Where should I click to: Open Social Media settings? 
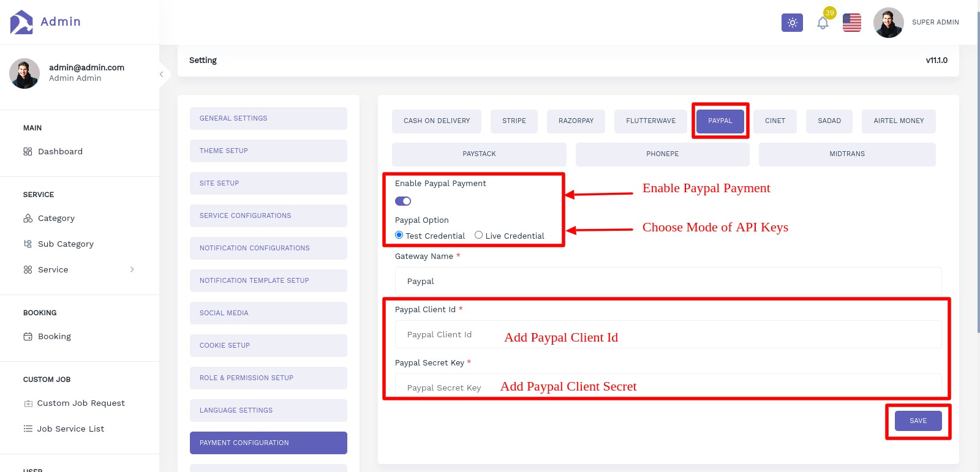(x=268, y=313)
